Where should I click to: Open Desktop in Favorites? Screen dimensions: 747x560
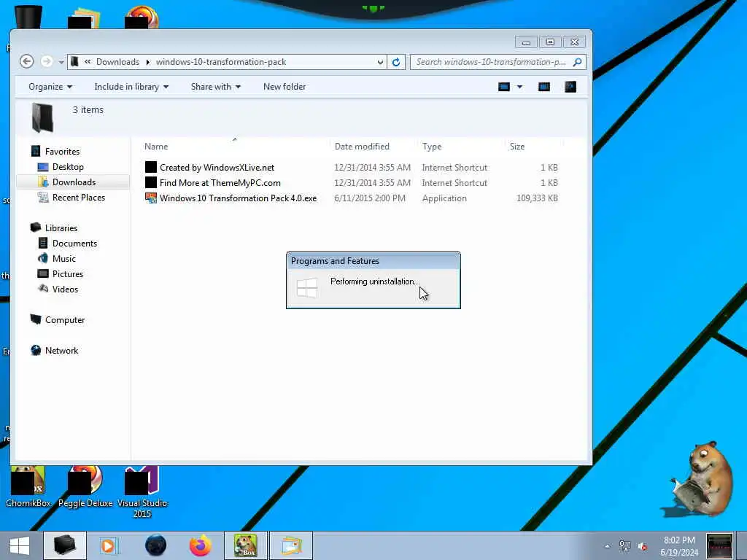68,167
